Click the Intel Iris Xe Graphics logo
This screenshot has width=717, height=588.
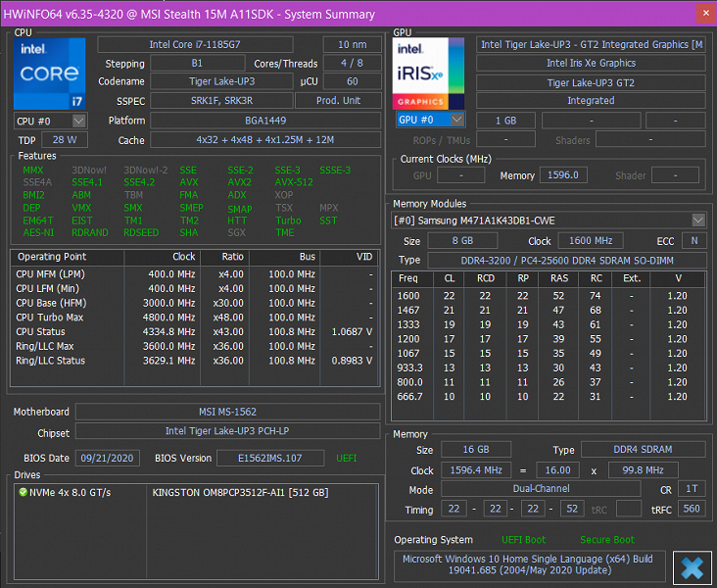click(429, 73)
